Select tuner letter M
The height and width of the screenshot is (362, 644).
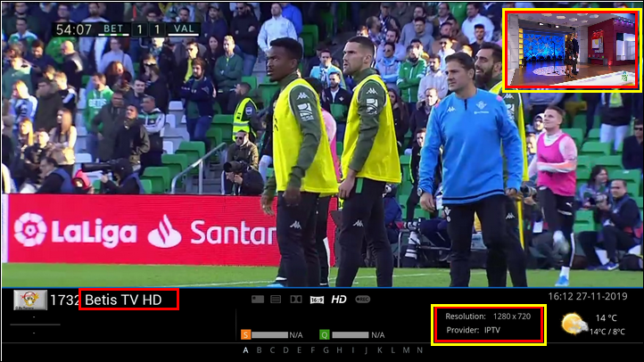(x=406, y=350)
